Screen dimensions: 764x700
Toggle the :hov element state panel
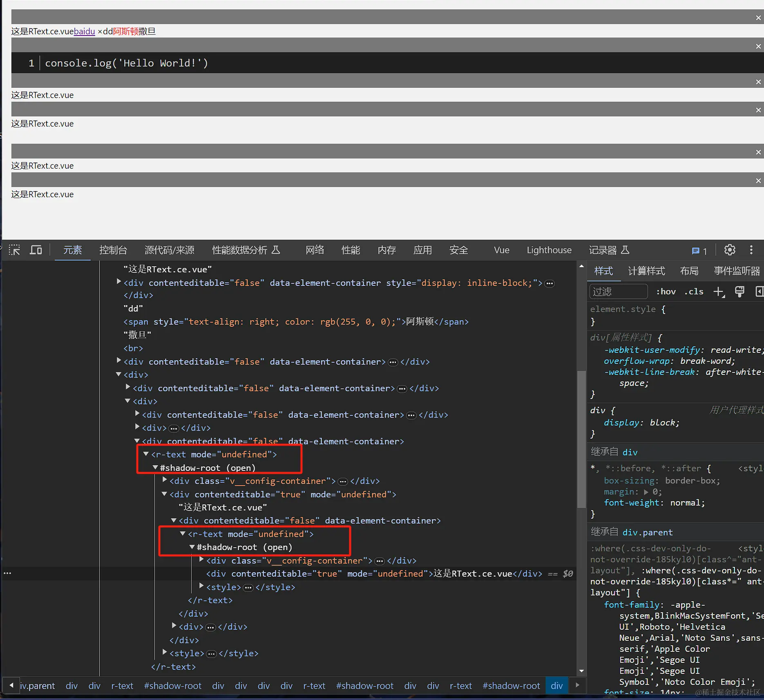(666, 292)
